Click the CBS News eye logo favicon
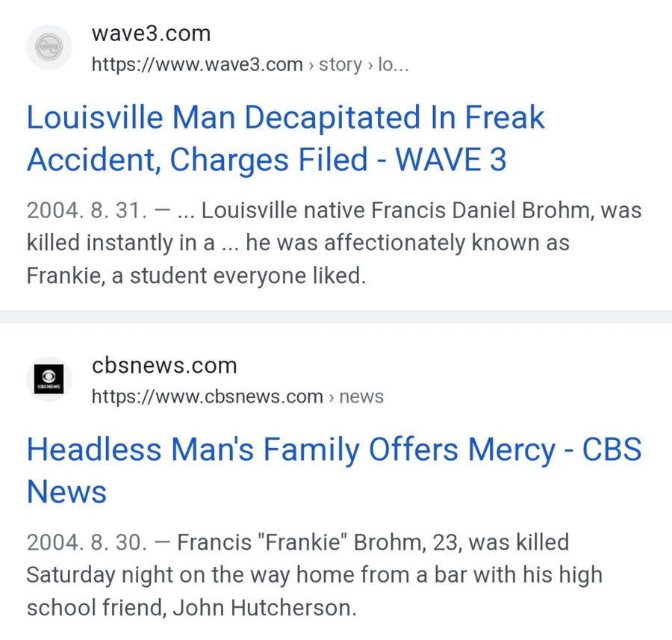Viewport: 672px width, 640px height. click(x=49, y=379)
